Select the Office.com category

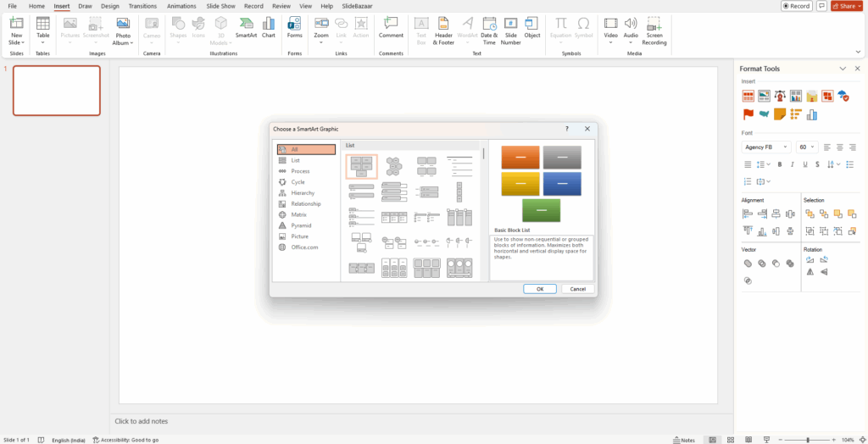pos(306,247)
